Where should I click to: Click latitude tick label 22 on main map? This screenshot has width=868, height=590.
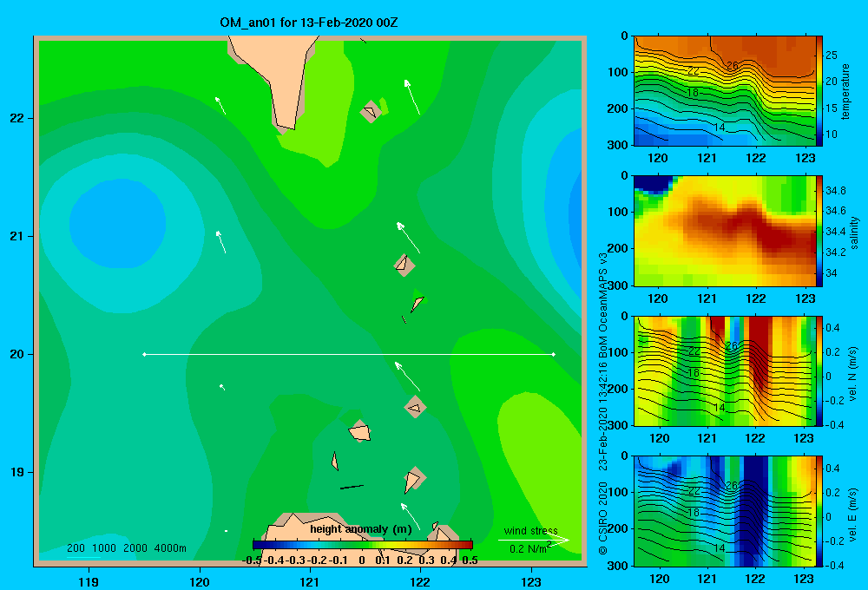click(17, 119)
